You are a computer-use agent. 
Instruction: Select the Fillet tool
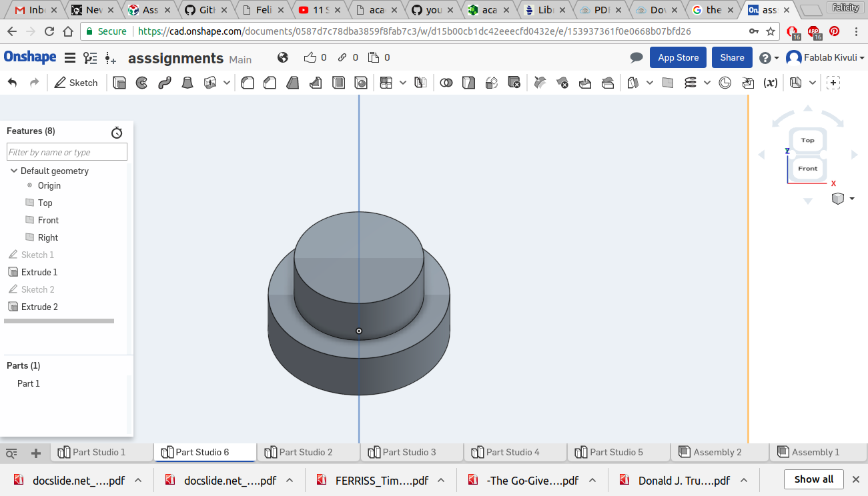tap(248, 83)
